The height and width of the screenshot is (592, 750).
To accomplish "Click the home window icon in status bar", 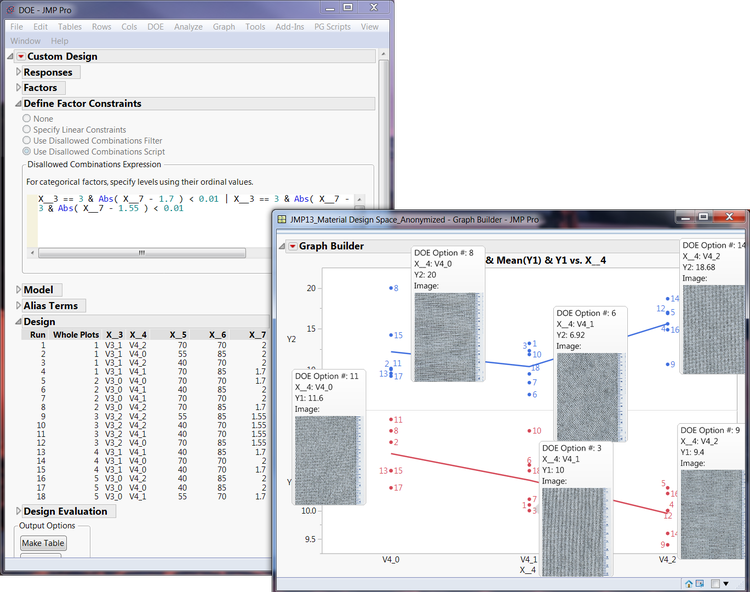I will click(691, 583).
